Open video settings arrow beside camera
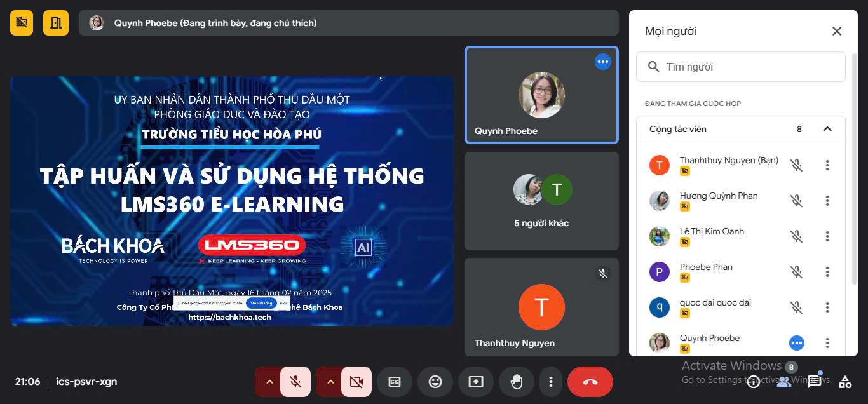 point(330,382)
